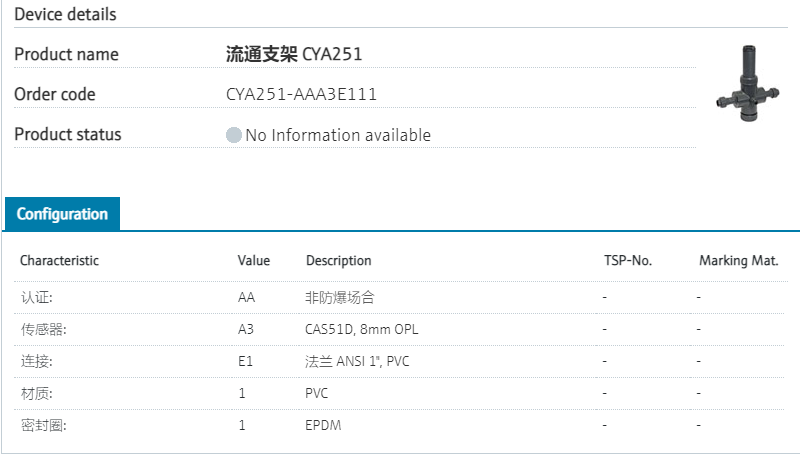Click the Description column header
Viewport: 800px width, 454px height.
click(x=338, y=261)
